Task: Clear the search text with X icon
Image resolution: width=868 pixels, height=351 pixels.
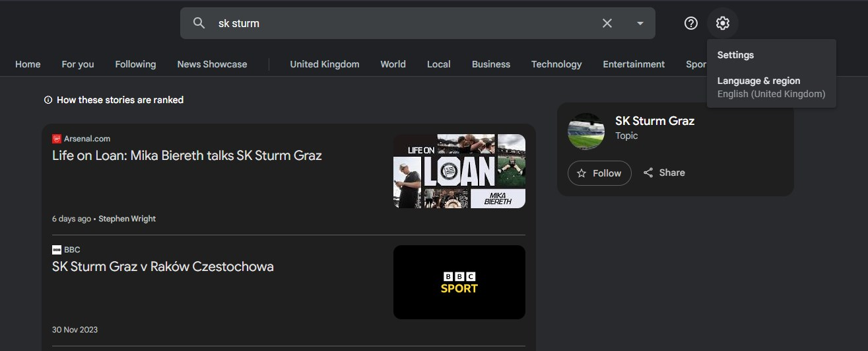Action: pyautogui.click(x=607, y=23)
